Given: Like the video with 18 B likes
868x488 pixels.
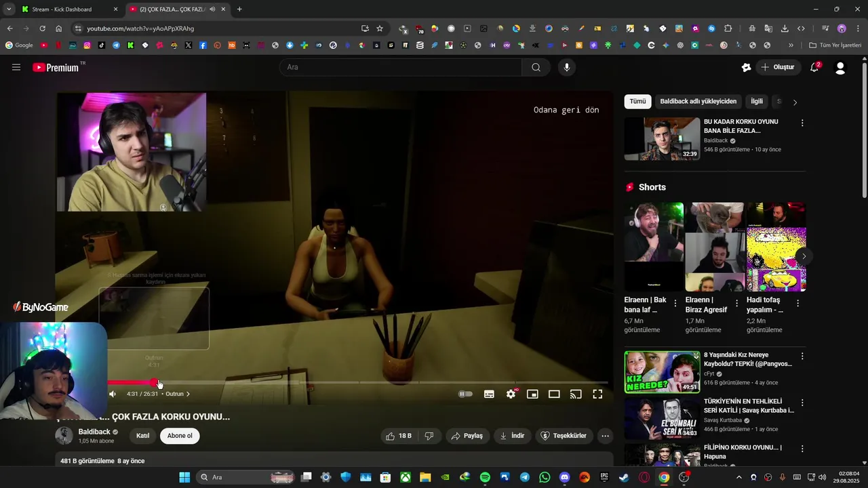Looking at the screenshot, I should click(x=399, y=436).
